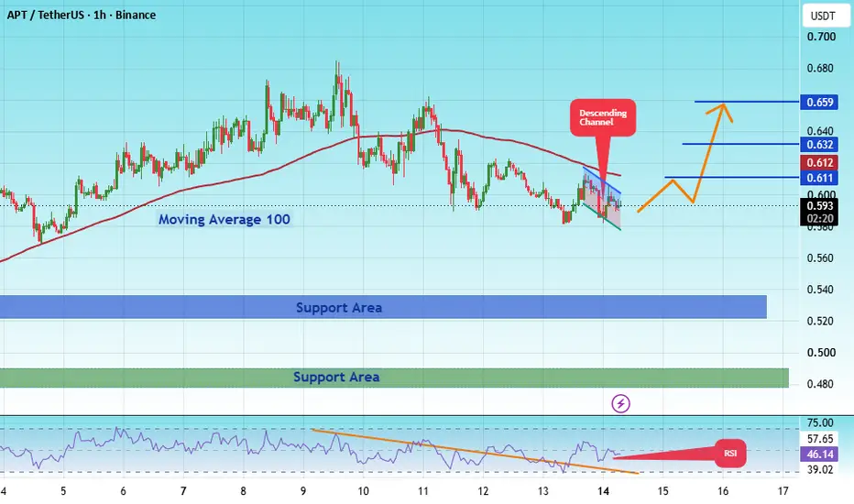
Task: Select the 0.611 target price label
Action: click(x=819, y=178)
